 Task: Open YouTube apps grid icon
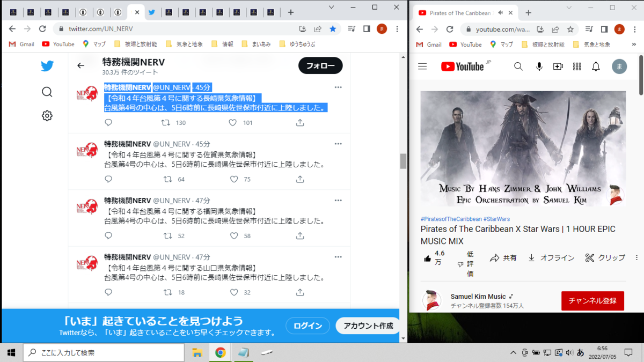[577, 67]
